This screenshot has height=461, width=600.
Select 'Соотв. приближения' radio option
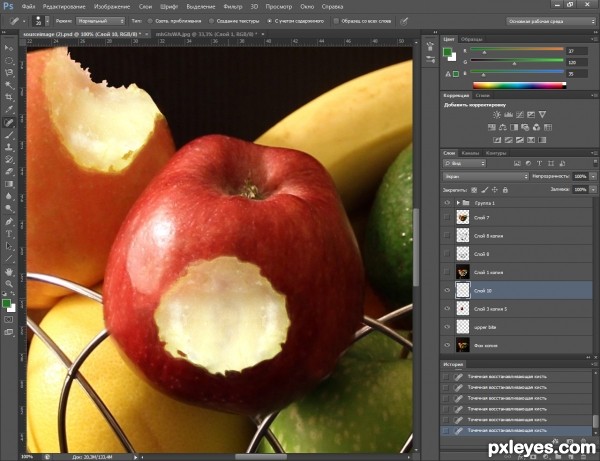[150, 21]
